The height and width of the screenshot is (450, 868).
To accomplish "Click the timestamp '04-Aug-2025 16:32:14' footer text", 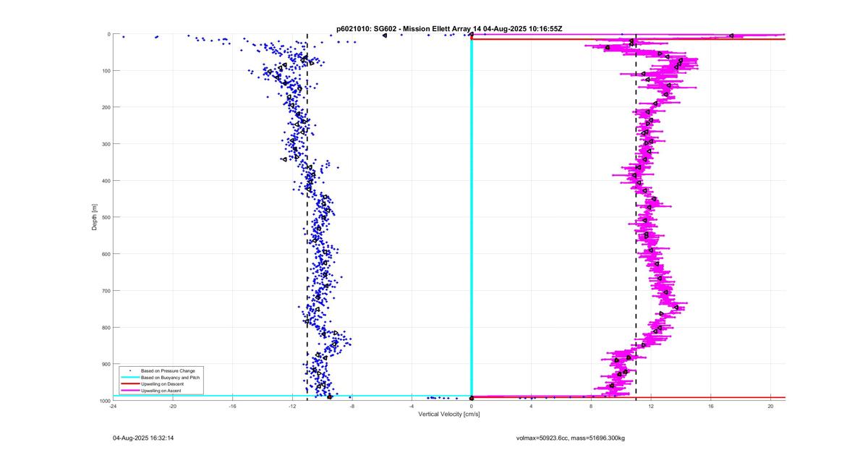I will [143, 438].
